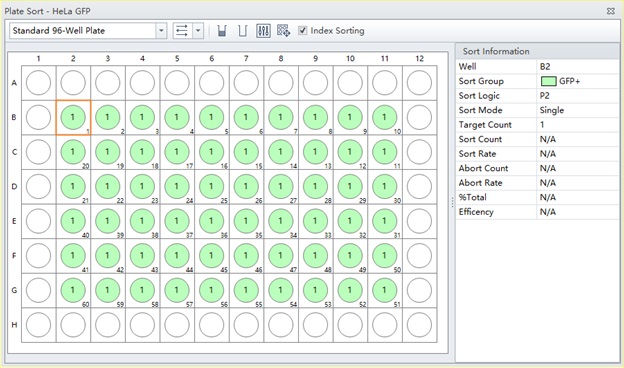Open the sort settings sliders icon
624x368 pixels.
[x=263, y=31]
